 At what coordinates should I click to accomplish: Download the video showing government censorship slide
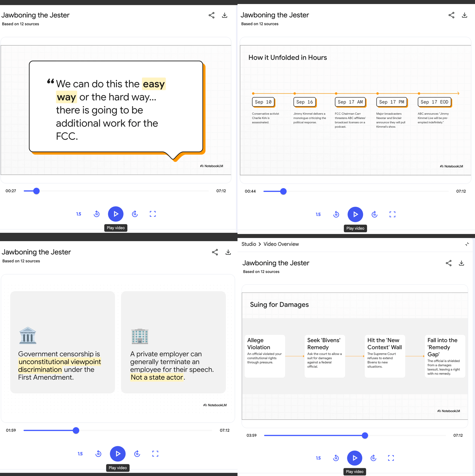pos(228,252)
